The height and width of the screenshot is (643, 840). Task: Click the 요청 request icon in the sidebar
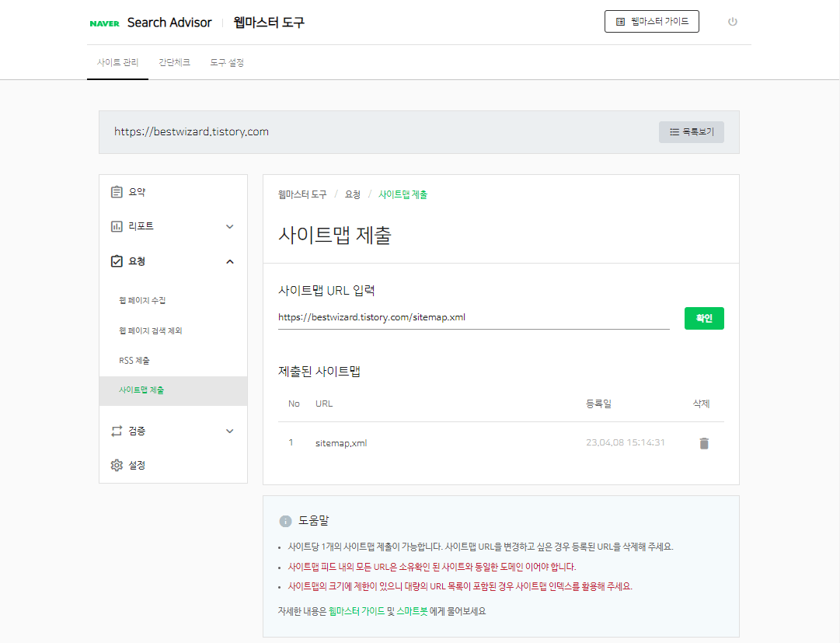pyautogui.click(x=117, y=261)
